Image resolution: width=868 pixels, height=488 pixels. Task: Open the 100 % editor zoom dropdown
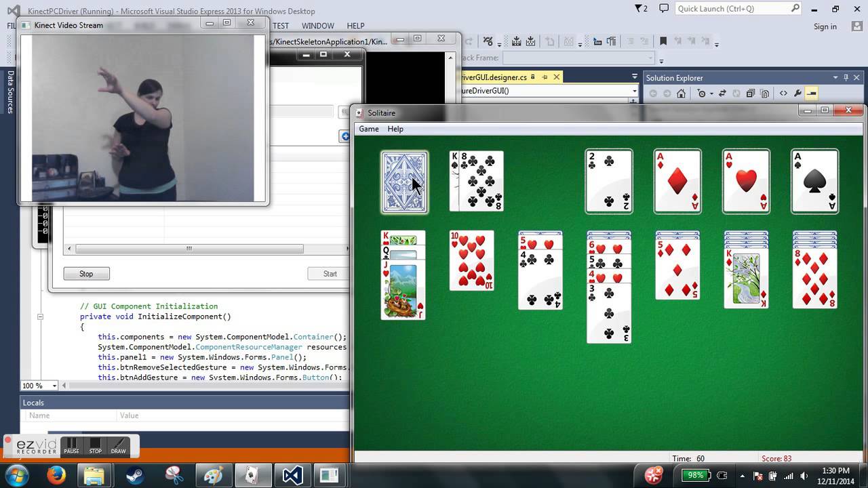click(54, 386)
